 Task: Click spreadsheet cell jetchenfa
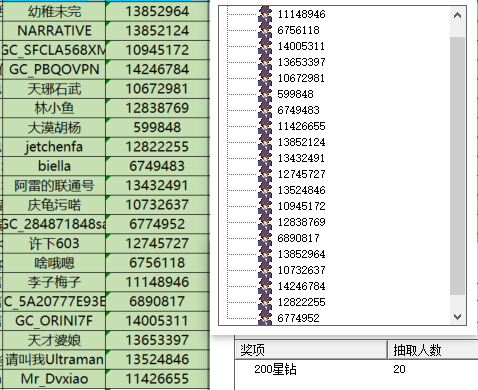tap(54, 147)
